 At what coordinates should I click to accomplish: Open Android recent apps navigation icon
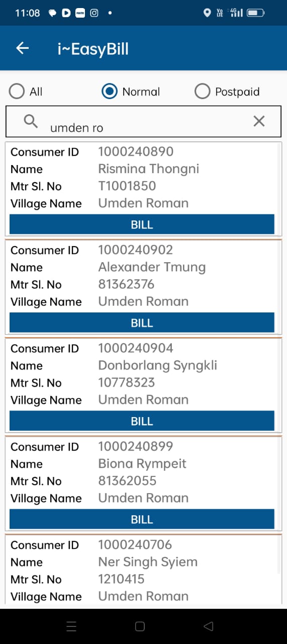click(x=71, y=626)
